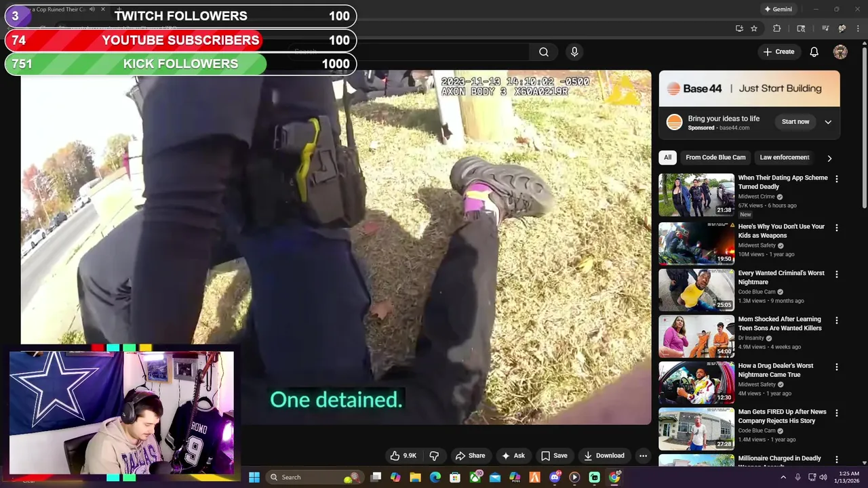Open How a Drug Dealer's Worst Nightmare title
The width and height of the screenshot is (868, 488).
tap(776, 370)
